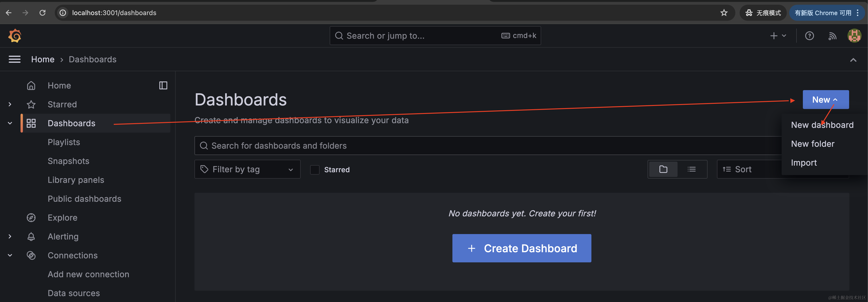Switch to list view mode

coord(691,169)
